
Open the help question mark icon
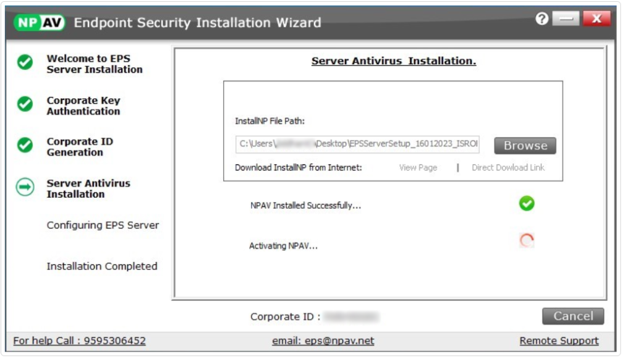pyautogui.click(x=542, y=19)
